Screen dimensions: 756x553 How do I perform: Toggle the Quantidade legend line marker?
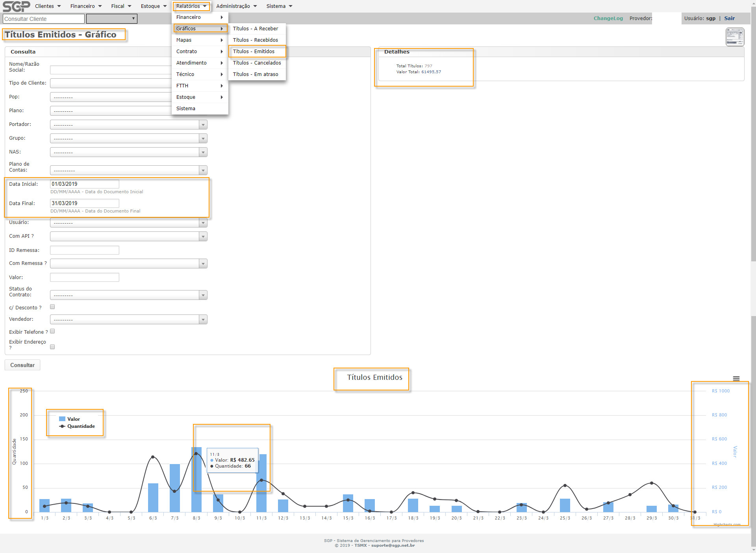point(62,426)
